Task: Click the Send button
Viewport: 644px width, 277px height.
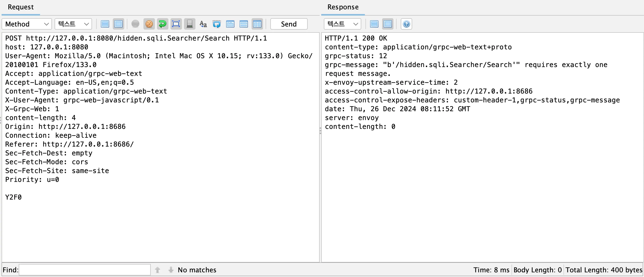Action: pyautogui.click(x=288, y=24)
